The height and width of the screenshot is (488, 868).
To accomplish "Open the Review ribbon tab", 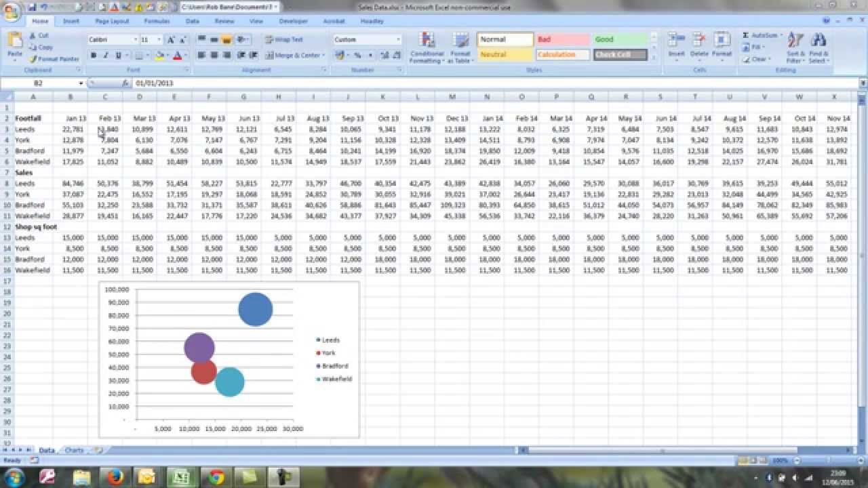I will point(224,21).
